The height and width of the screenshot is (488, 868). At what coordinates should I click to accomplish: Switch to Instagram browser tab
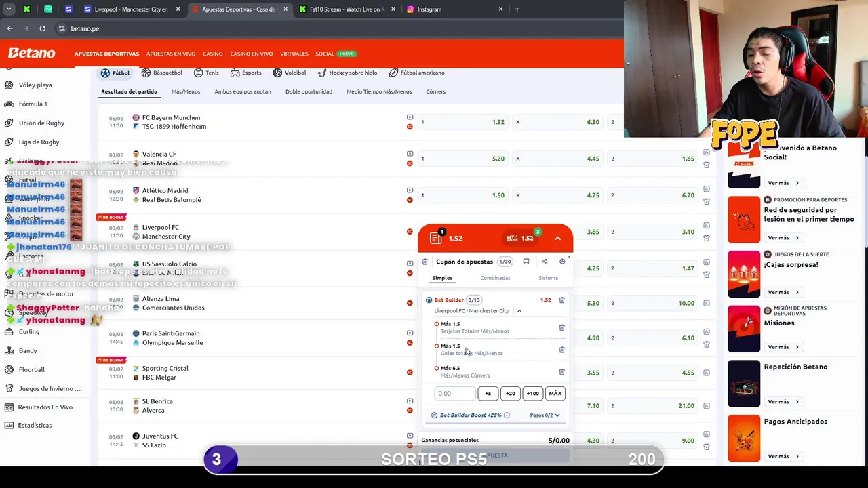tap(454, 9)
